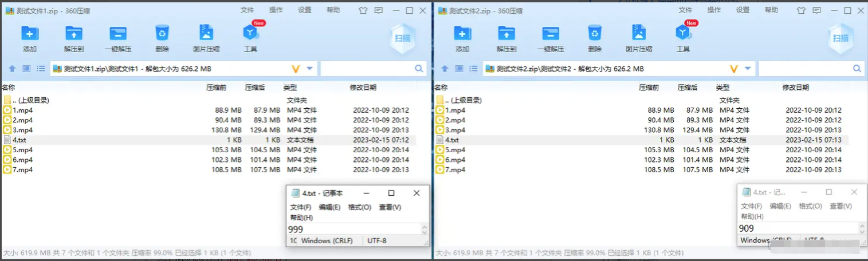Click 一键解压 icon in 测试文件2.zip window
The height and width of the screenshot is (261, 868).
(x=551, y=33)
